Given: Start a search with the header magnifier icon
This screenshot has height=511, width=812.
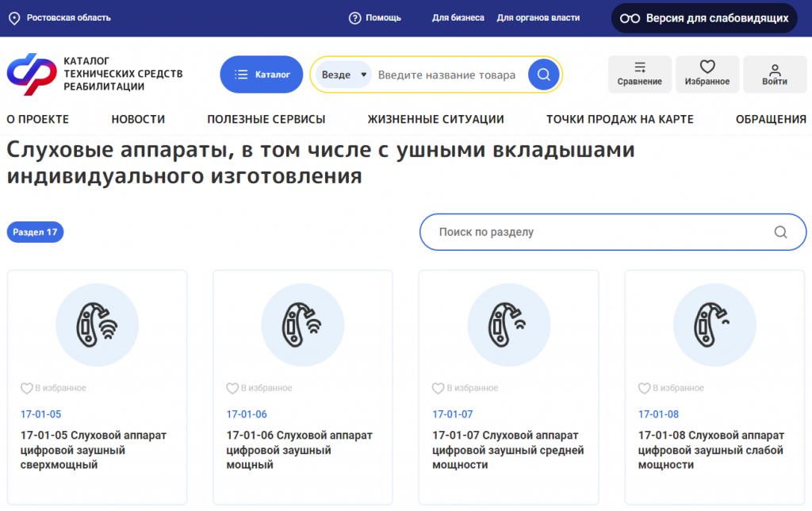Looking at the screenshot, I should point(543,74).
